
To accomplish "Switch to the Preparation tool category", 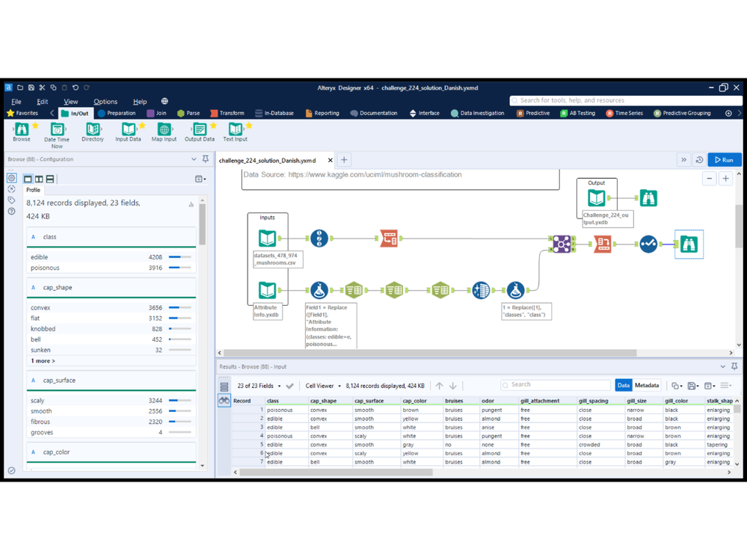I will coord(117,114).
